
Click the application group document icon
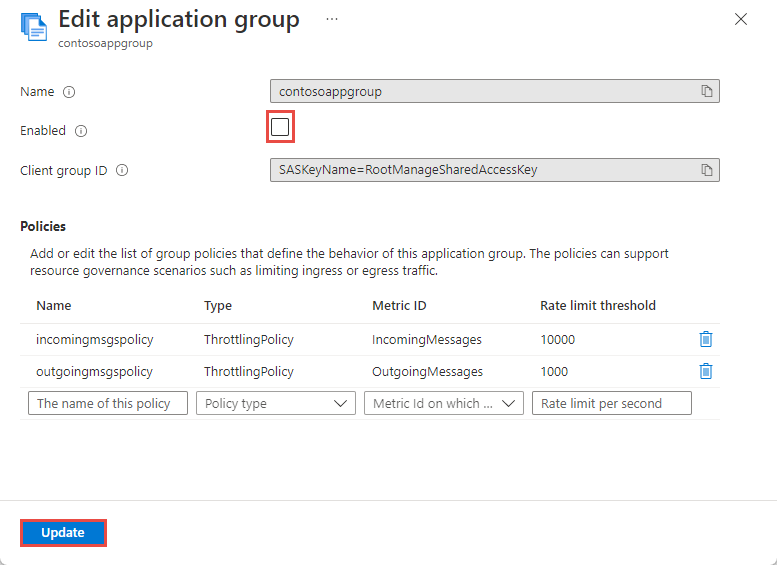tap(34, 27)
